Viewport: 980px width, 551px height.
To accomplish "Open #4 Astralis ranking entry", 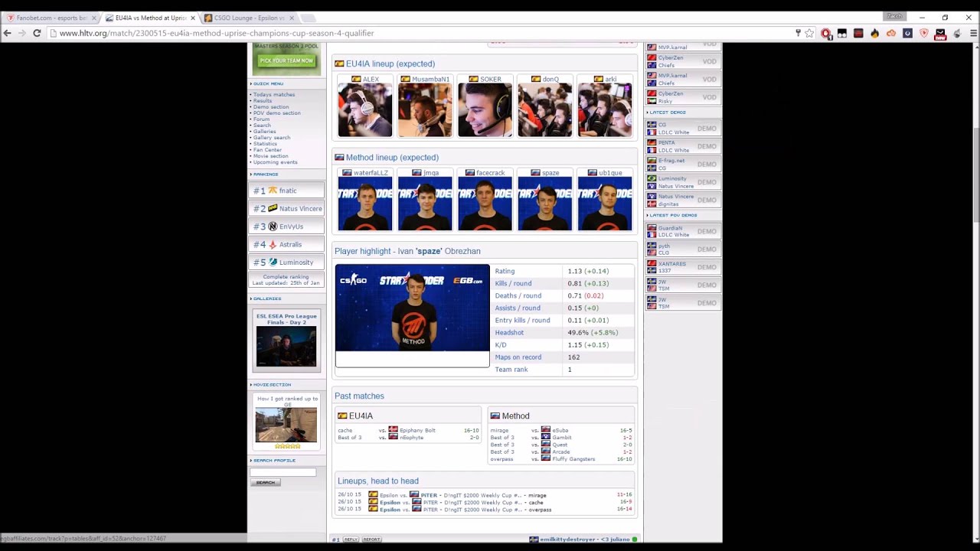I will [286, 244].
